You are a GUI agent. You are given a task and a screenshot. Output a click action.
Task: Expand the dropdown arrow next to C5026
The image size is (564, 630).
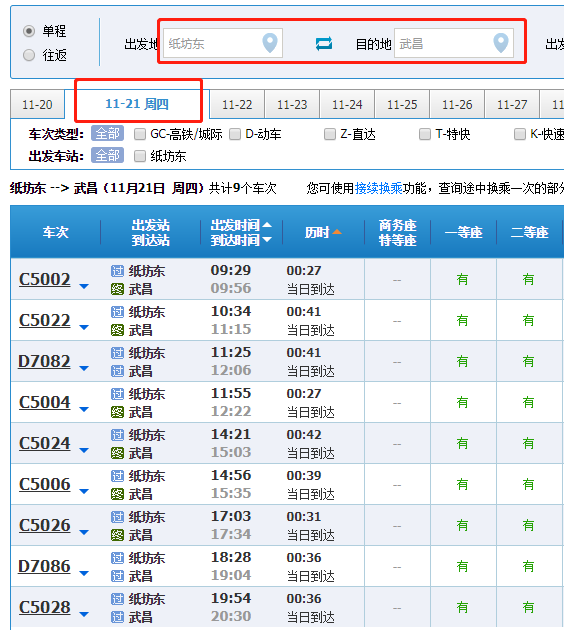pos(84,532)
